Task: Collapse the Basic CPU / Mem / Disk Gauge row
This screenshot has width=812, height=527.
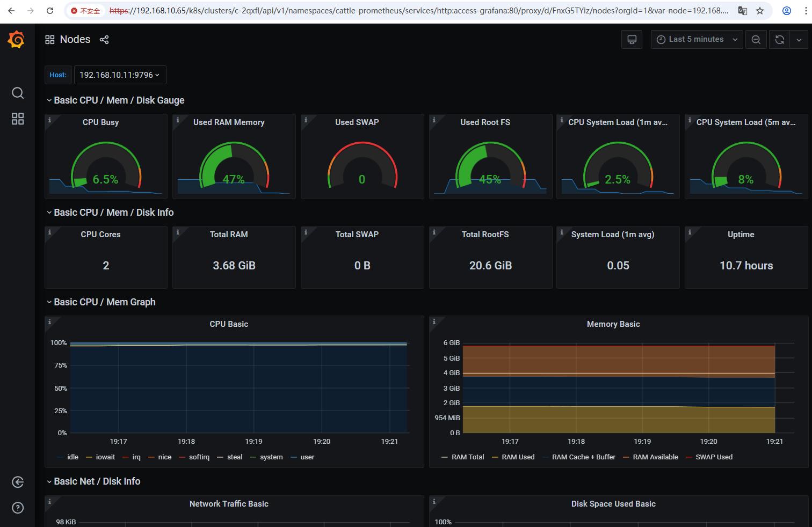Action: point(115,100)
